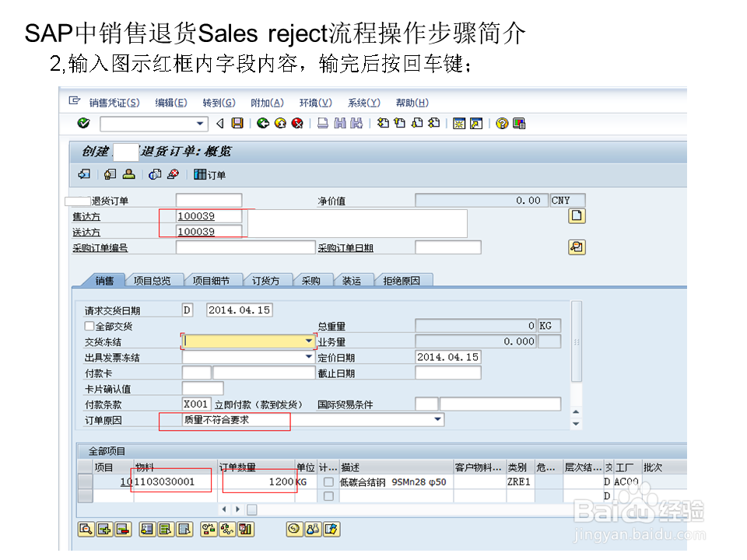Click the Last Page icon
This screenshot has height=560, width=747.
tap(434, 124)
